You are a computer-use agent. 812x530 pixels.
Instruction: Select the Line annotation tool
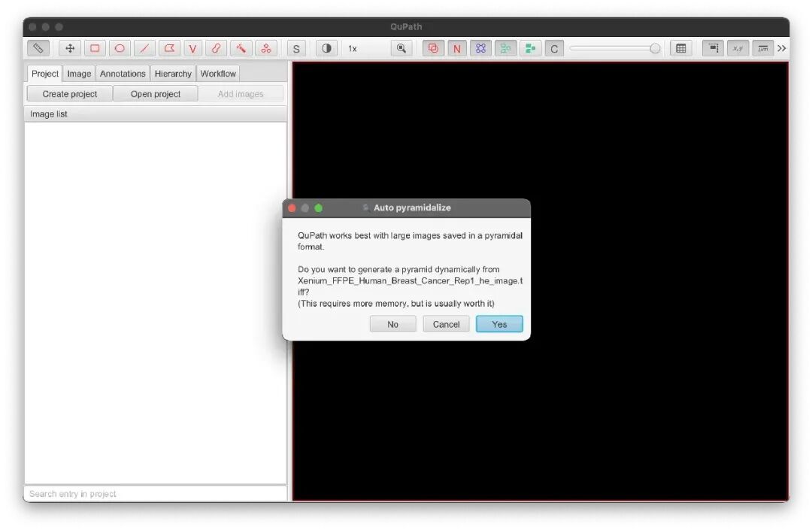(144, 48)
